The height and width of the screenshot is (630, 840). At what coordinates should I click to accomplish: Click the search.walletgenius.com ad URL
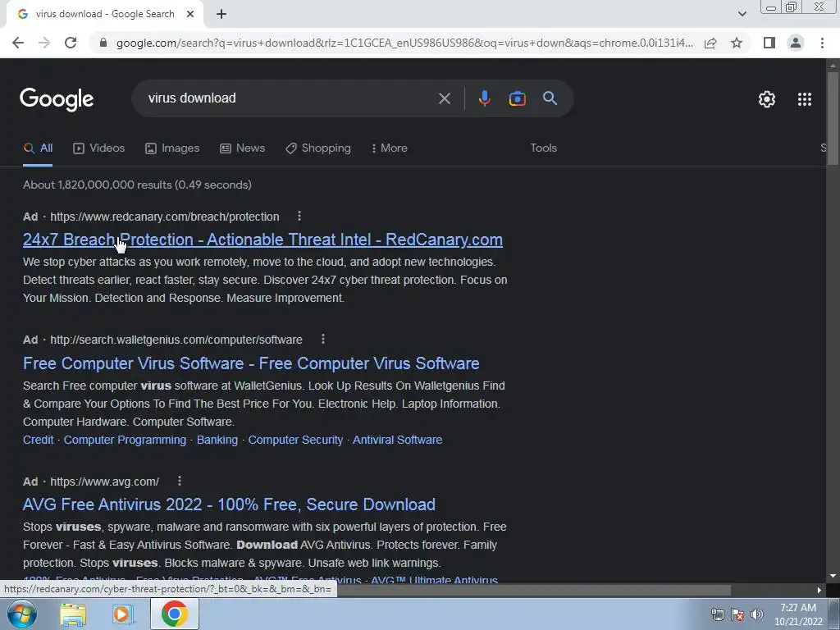176,340
